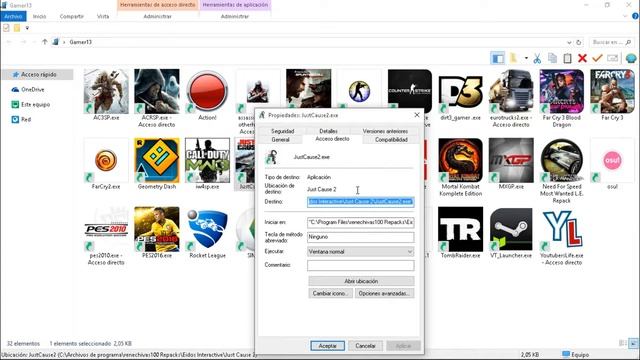Click the refresh button in address bar
This screenshot has height=360, width=640.
click(x=578, y=42)
